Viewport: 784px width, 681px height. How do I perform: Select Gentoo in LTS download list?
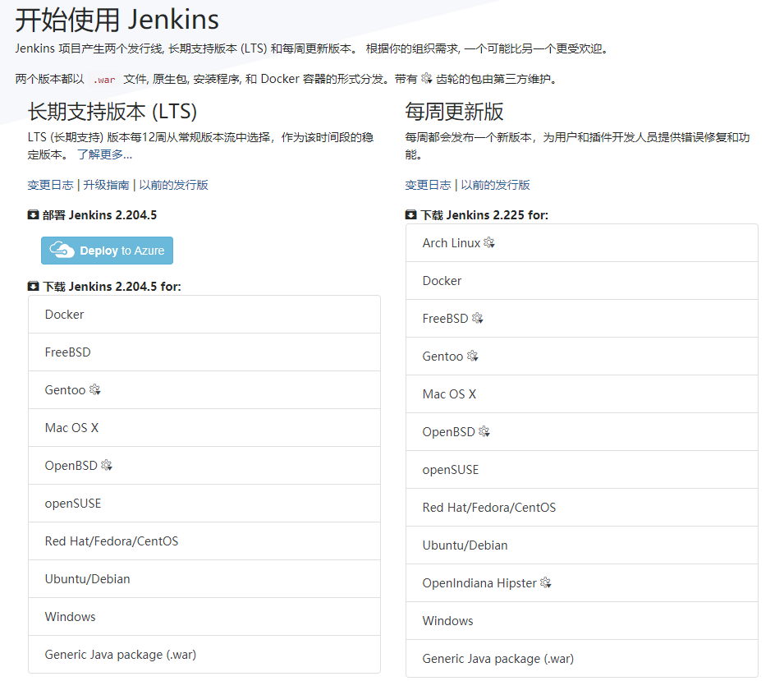[x=204, y=389]
